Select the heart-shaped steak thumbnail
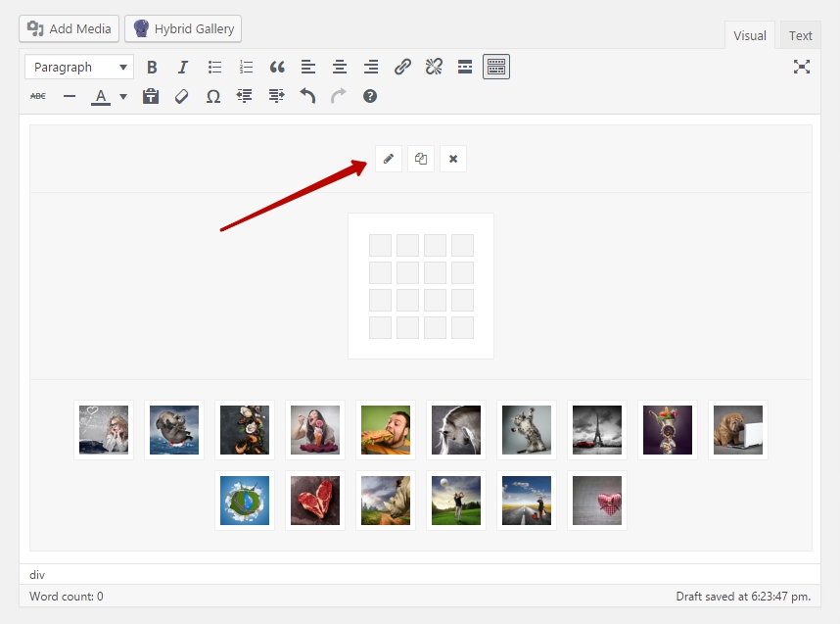 tap(315, 501)
